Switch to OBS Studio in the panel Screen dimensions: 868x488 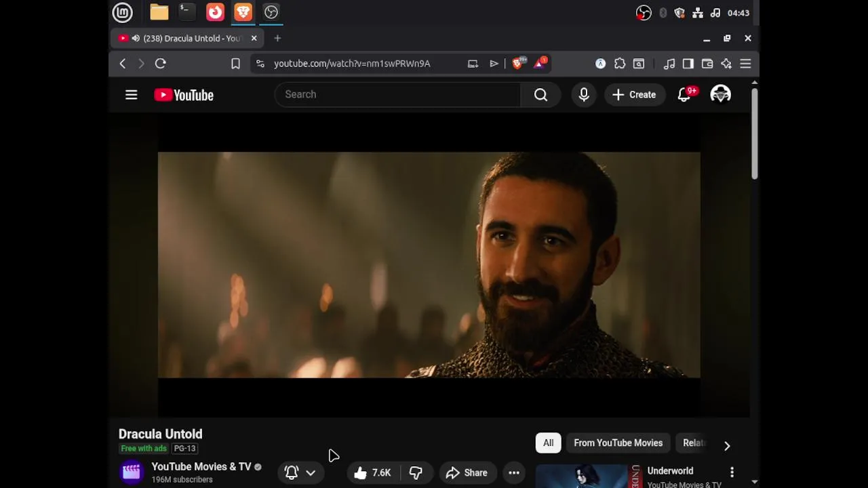click(271, 12)
